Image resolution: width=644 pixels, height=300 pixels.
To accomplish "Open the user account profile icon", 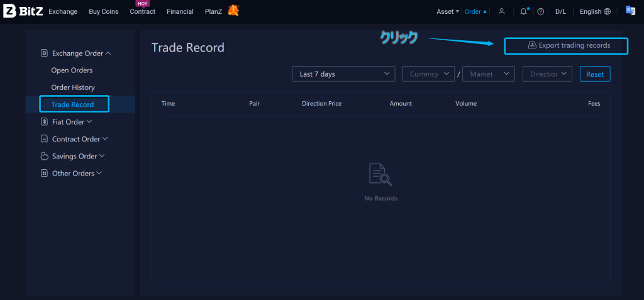I will 501,11.
